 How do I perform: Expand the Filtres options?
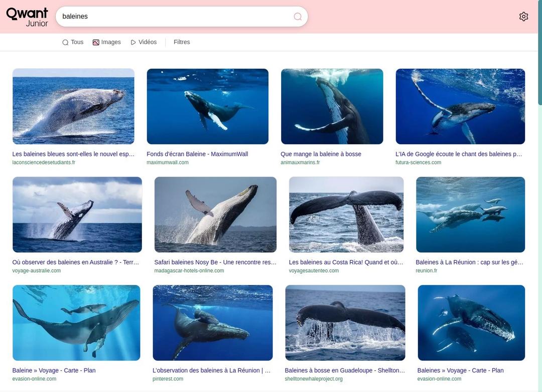pos(182,42)
